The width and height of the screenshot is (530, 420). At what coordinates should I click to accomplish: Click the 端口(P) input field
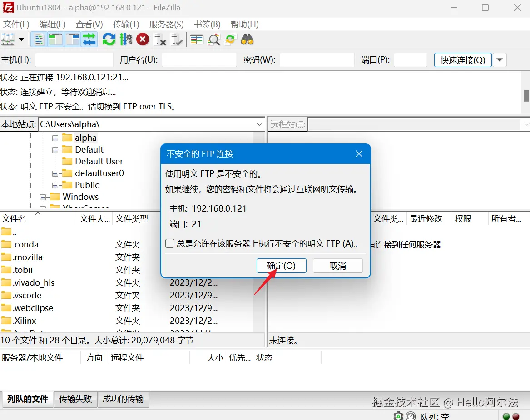(x=411, y=60)
